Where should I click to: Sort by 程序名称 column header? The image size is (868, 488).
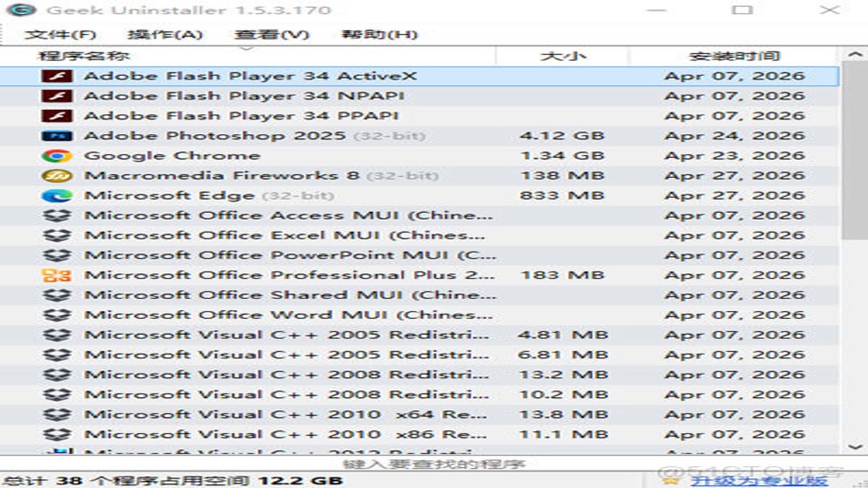[x=248, y=56]
